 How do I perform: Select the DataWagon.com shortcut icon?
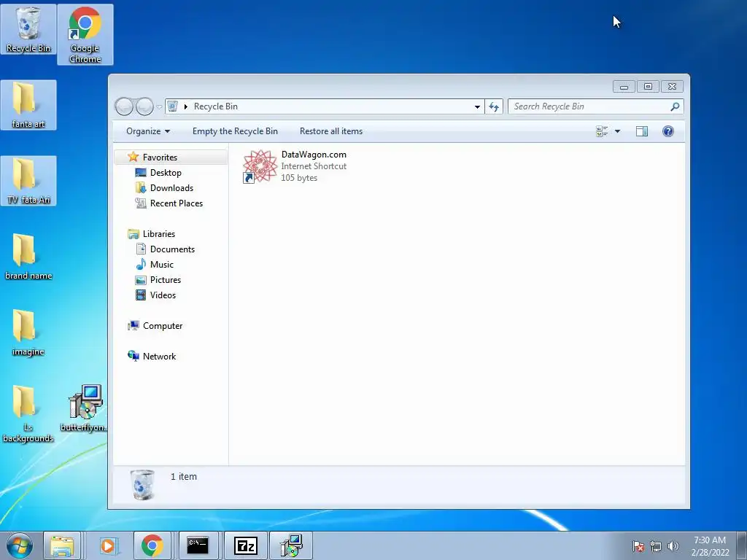260,166
